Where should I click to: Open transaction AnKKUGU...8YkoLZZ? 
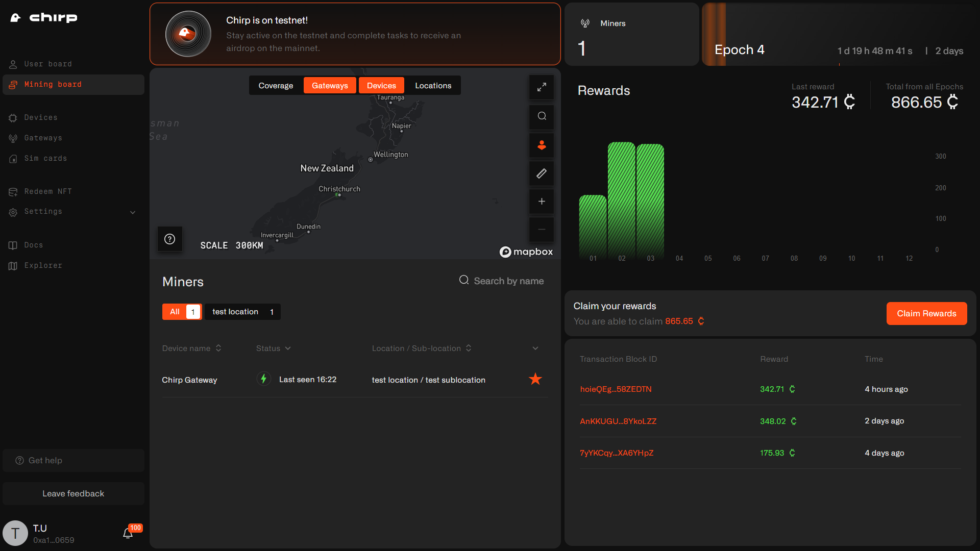[618, 421]
